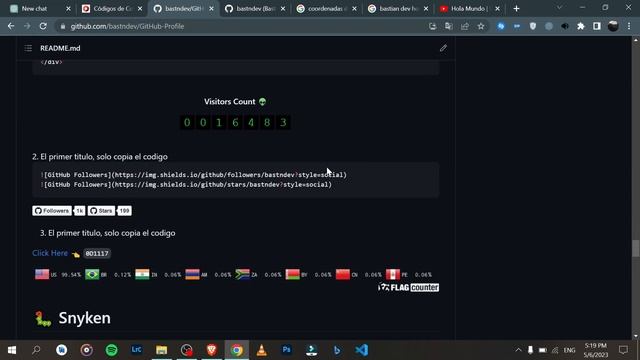Click the followers shields.io code line
Viewport: 640px width, 360px height.
[x=193, y=175]
